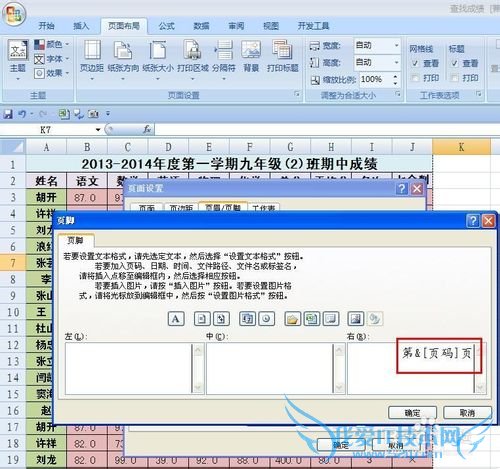Expand 页面设置 group dialog launcher
Screen dimensions: 500x469
coord(297,94)
